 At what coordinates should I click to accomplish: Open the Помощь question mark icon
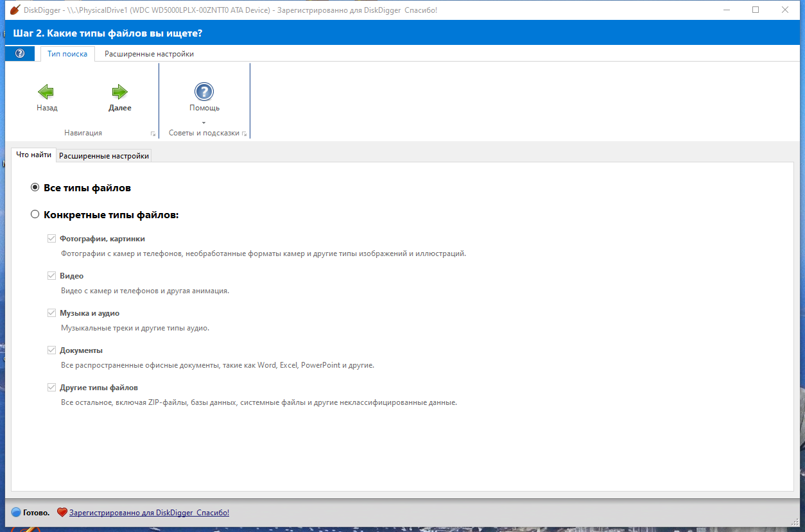204,92
